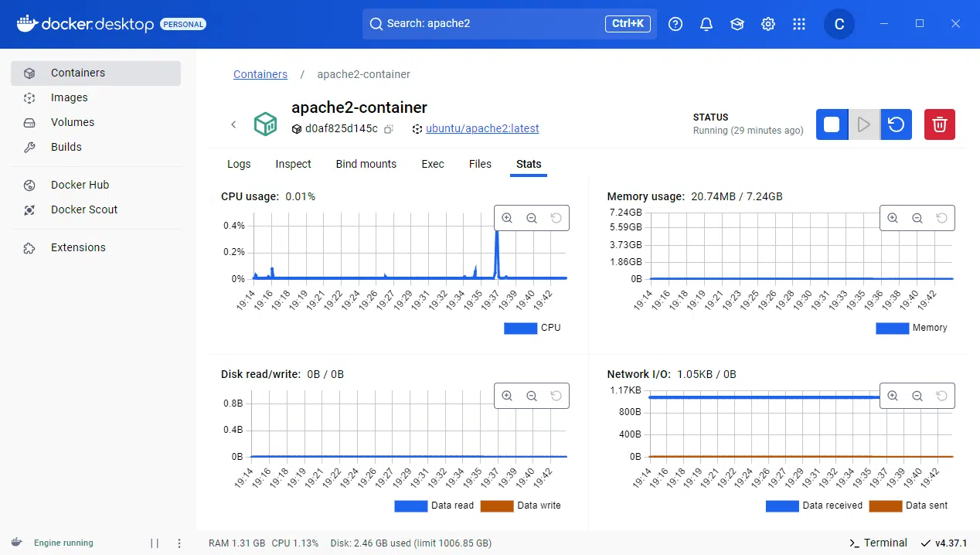
Task: Restart the apache2-container
Action: [x=896, y=124]
